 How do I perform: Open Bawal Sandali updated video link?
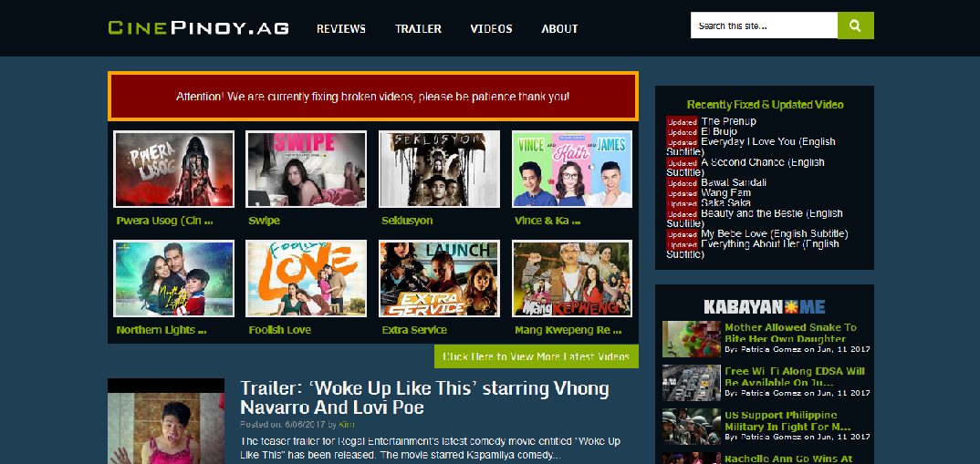pos(734,182)
